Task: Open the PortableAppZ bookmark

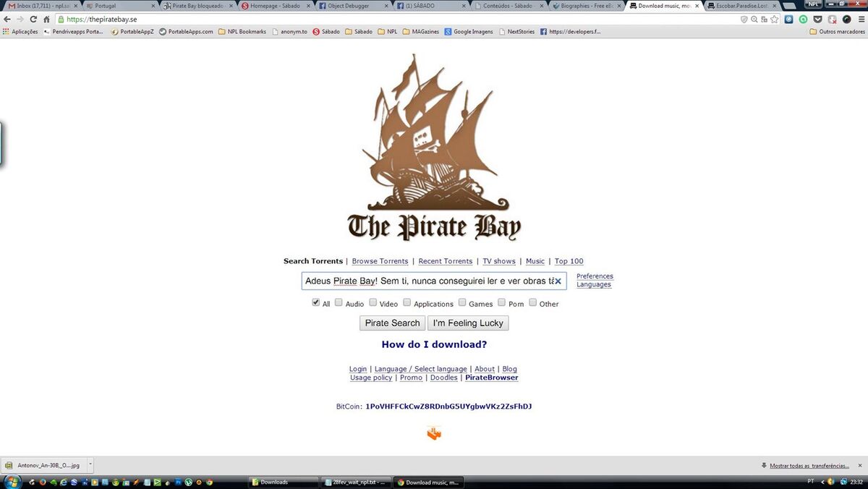Action: pos(132,32)
